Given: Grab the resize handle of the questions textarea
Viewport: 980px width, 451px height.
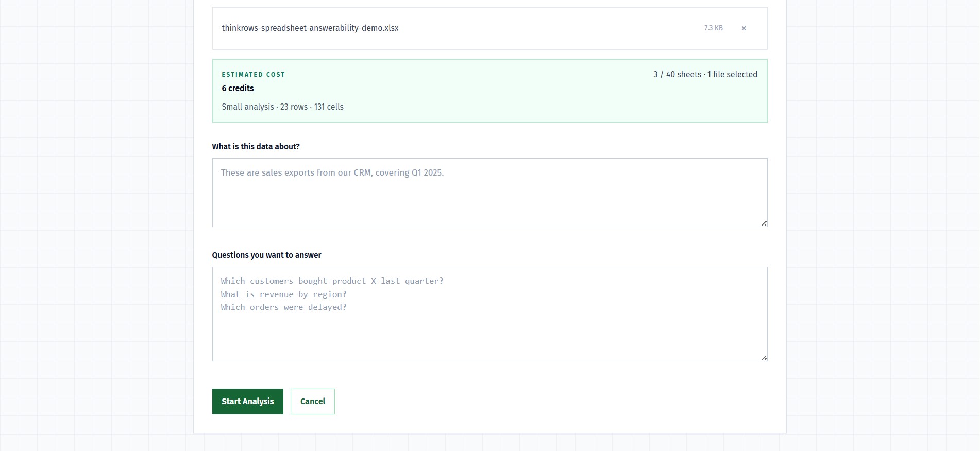Looking at the screenshot, I should click(x=764, y=358).
